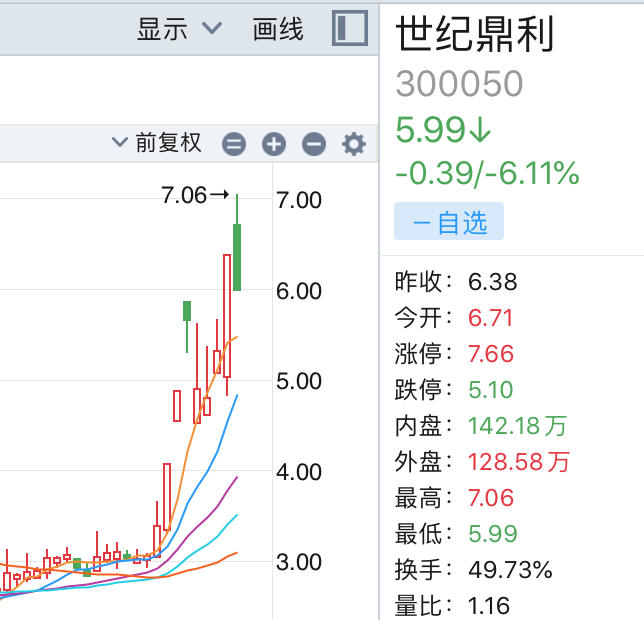Screen dimensions: 644x620
Task: Select the 画线 drawing tool
Action: (x=278, y=29)
